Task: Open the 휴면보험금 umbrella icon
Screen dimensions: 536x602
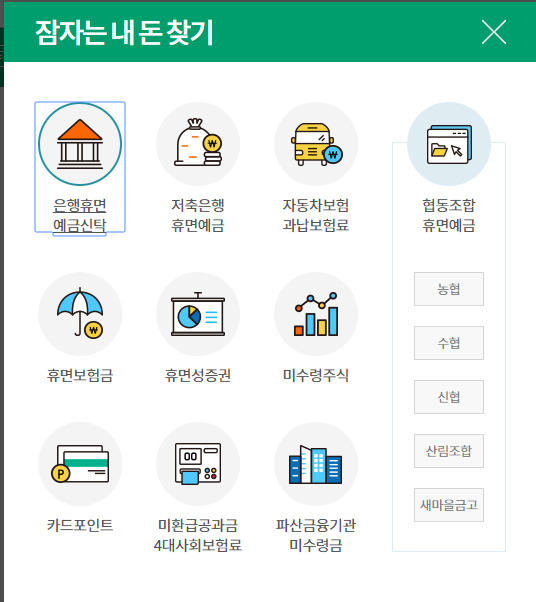Action: tap(80, 314)
